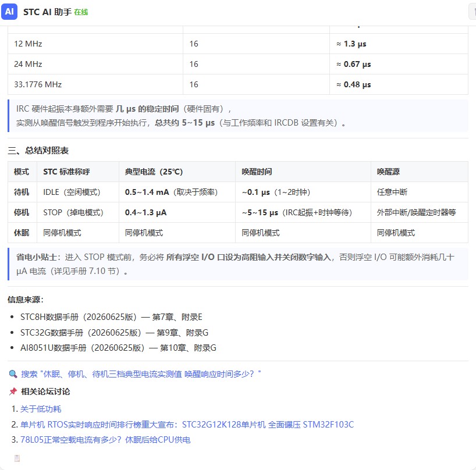Click the blue AI logo icon

[x=9, y=12]
